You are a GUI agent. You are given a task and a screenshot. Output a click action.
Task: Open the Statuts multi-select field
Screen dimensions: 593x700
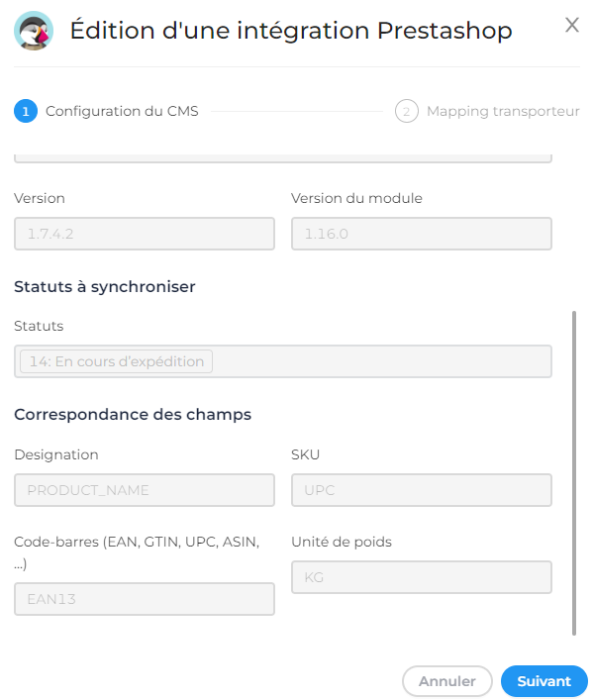(x=283, y=361)
